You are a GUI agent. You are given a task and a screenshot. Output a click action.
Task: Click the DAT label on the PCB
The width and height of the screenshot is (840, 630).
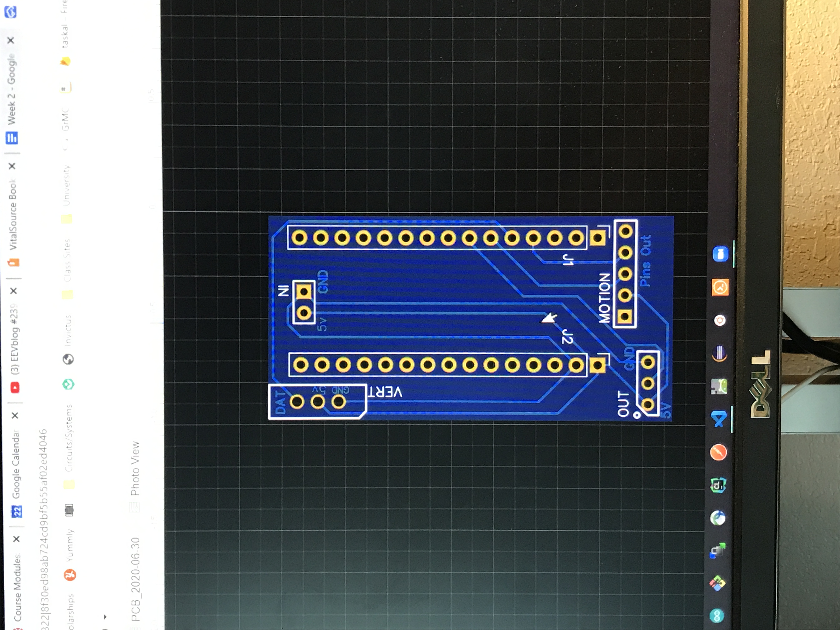[280, 402]
